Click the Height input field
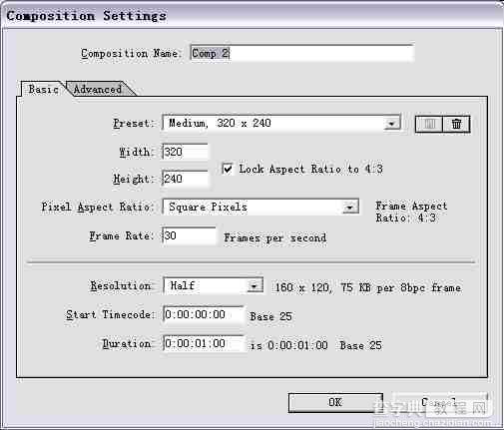This screenshot has width=504, height=430. click(186, 180)
